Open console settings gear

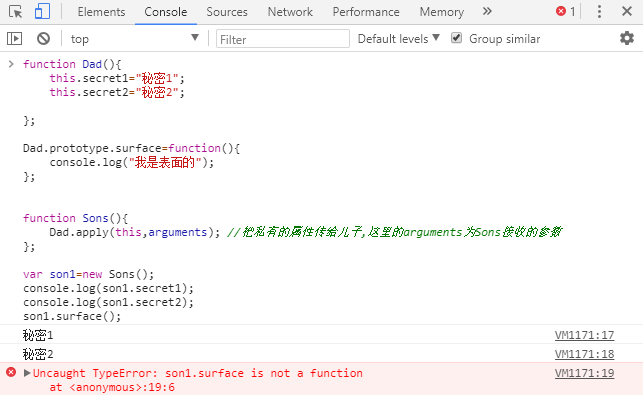[x=627, y=39]
